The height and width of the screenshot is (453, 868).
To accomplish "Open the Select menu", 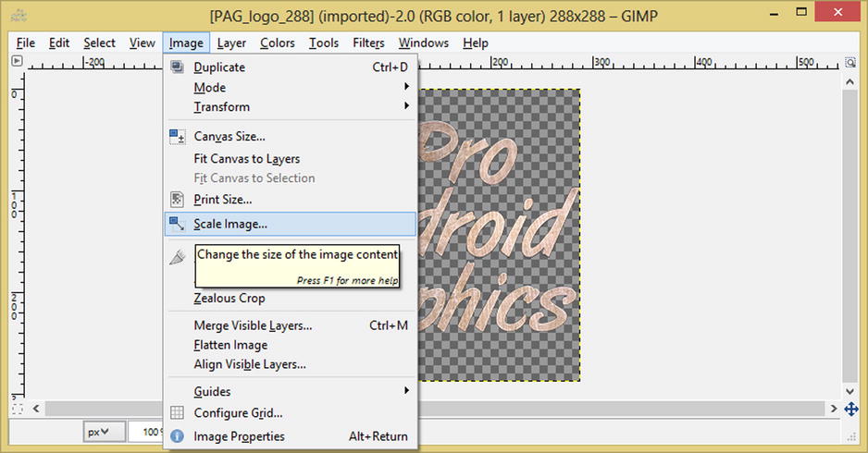I will point(100,43).
